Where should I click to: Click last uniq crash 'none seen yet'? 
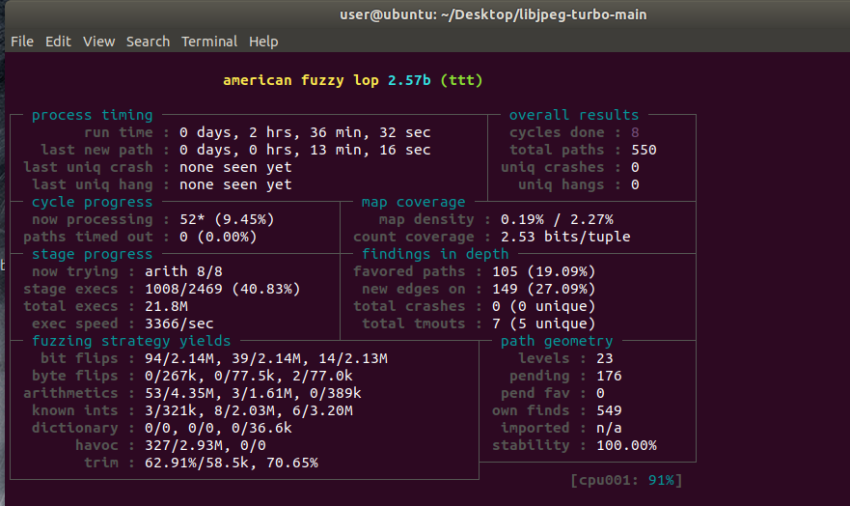[236, 167]
